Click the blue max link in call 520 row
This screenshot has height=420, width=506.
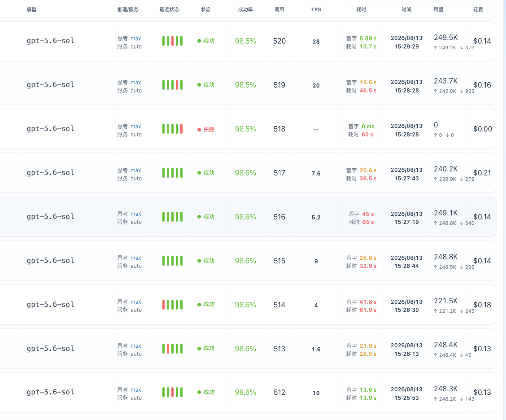pyautogui.click(x=136, y=39)
